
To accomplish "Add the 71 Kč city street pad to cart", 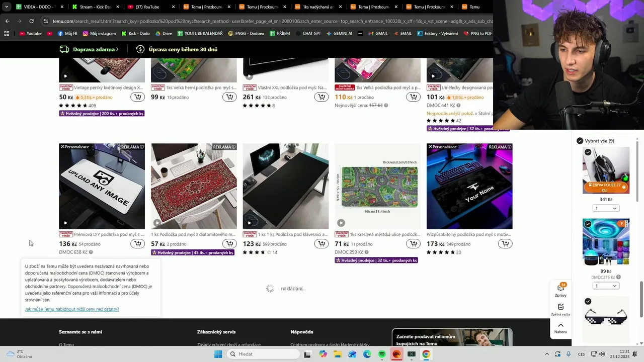I will click(x=413, y=244).
